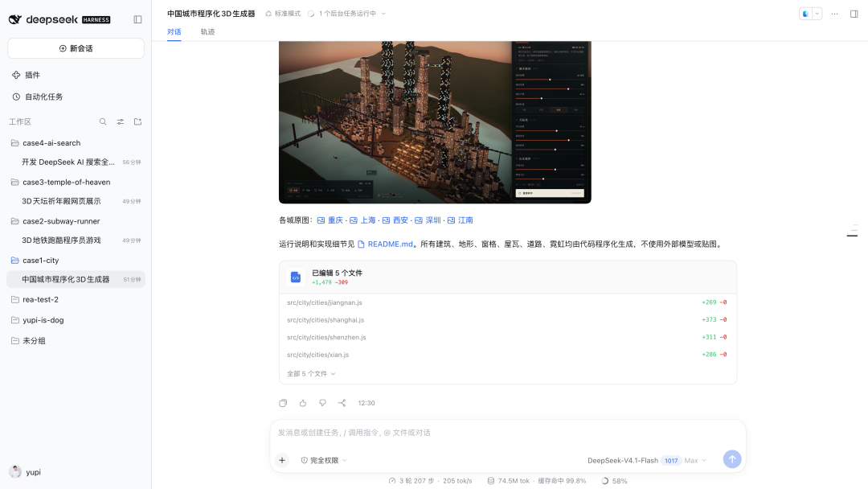Image resolution: width=868 pixels, height=489 pixels.
Task: Click the plus attachment button
Action: [282, 460]
